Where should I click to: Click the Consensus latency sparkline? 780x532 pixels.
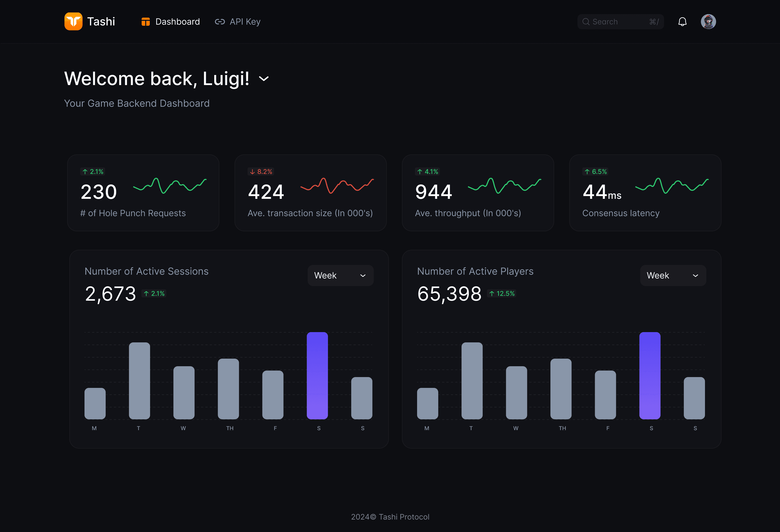(x=672, y=186)
